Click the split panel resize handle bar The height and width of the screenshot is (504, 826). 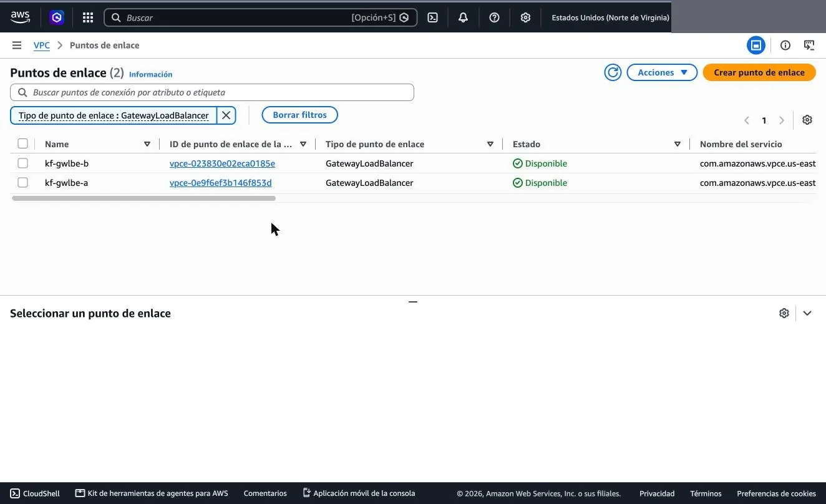click(x=413, y=302)
